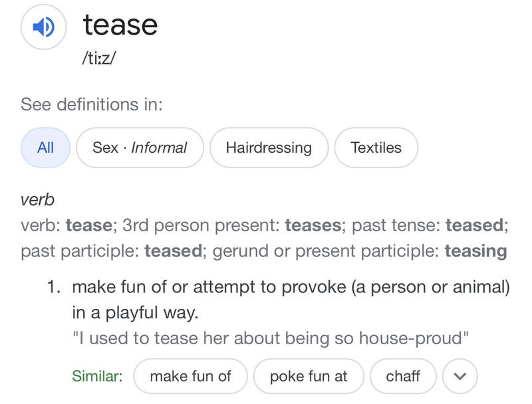
Task: Click the bold word 'teasing'
Action: click(x=475, y=251)
